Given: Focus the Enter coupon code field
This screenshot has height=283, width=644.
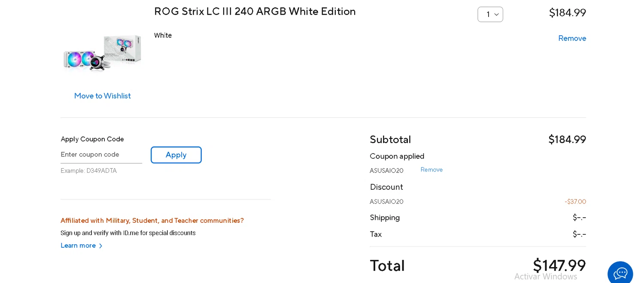Looking at the screenshot, I should [x=101, y=154].
